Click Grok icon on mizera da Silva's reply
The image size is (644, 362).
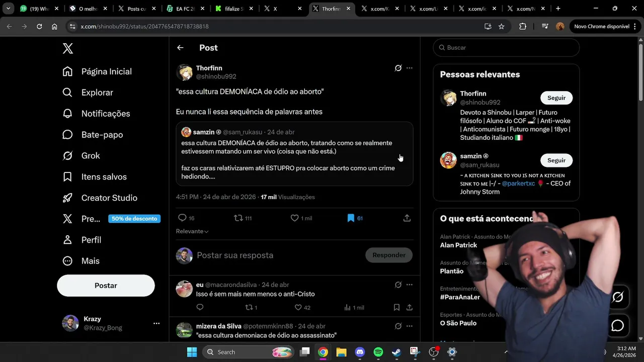[398, 326]
